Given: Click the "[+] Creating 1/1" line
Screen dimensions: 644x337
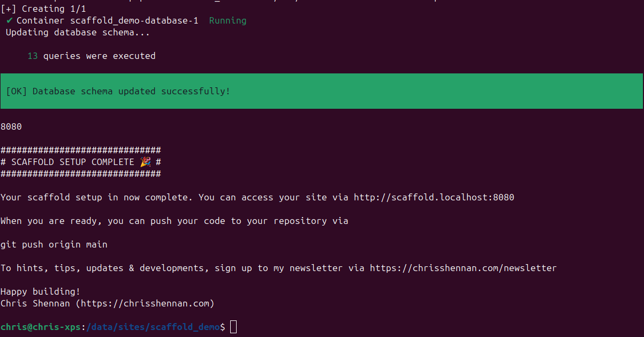Looking at the screenshot, I should point(43,9).
